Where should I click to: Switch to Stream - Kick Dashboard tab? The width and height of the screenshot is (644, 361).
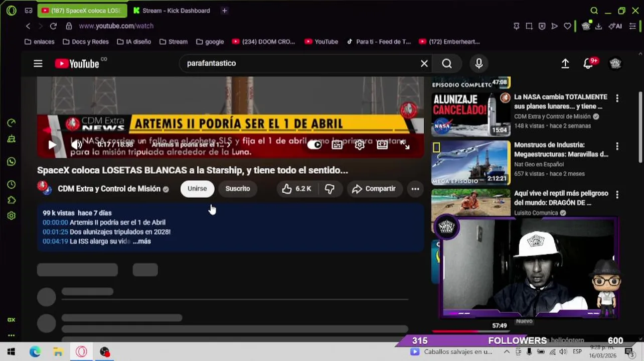click(172, 11)
